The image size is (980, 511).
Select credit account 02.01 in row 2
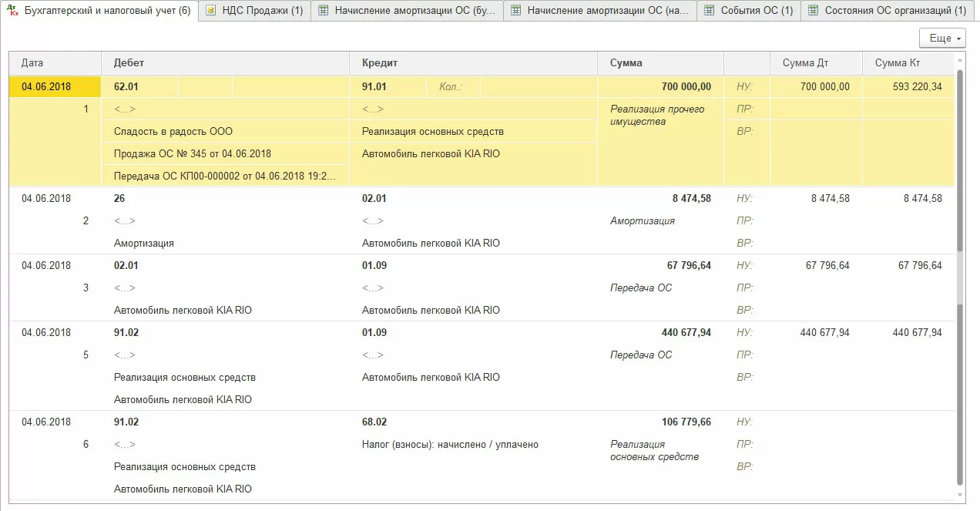tap(374, 199)
